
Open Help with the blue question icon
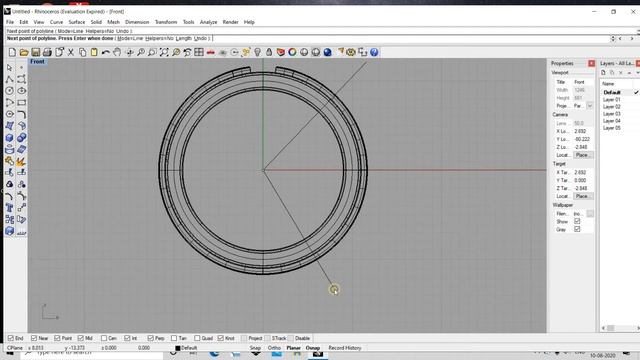coord(374,52)
